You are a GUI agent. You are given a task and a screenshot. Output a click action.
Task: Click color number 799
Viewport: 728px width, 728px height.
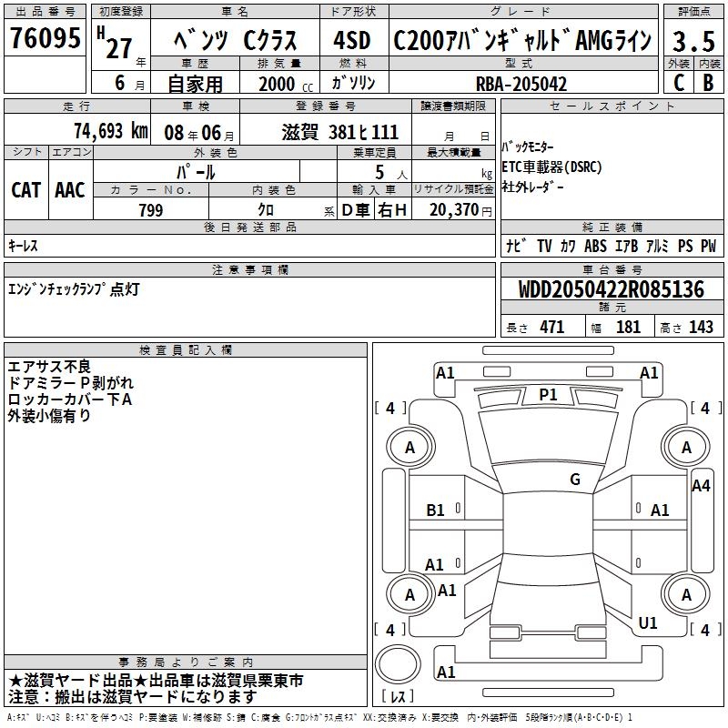[151, 210]
